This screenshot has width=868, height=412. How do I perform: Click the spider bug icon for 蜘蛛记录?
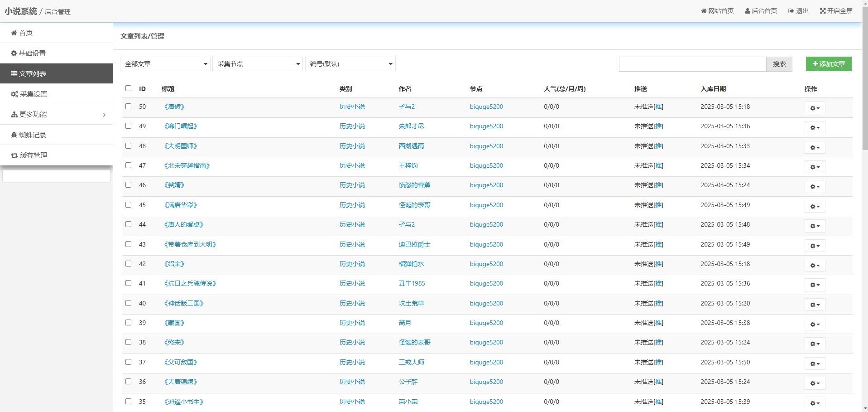tap(14, 135)
